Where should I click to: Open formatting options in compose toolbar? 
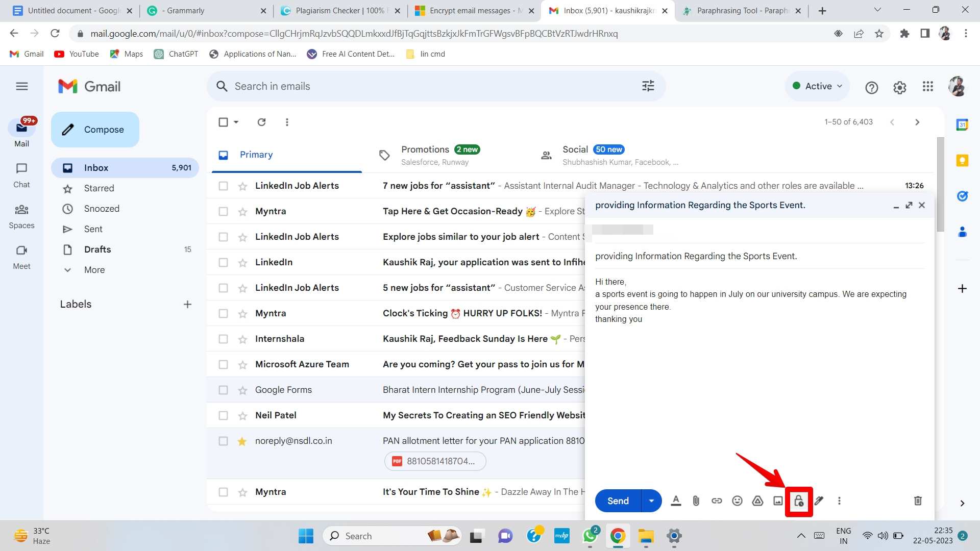[x=676, y=501]
